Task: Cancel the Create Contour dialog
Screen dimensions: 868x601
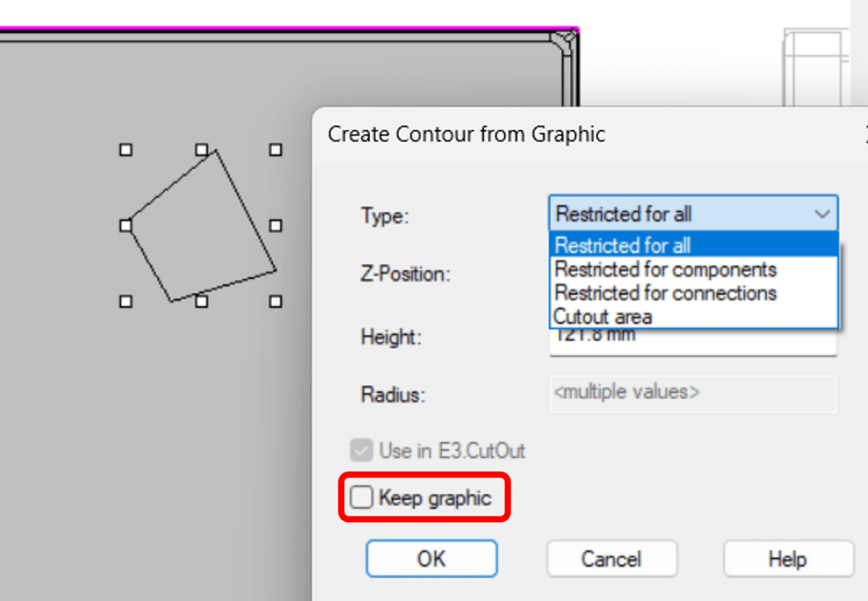Action: 611,558
